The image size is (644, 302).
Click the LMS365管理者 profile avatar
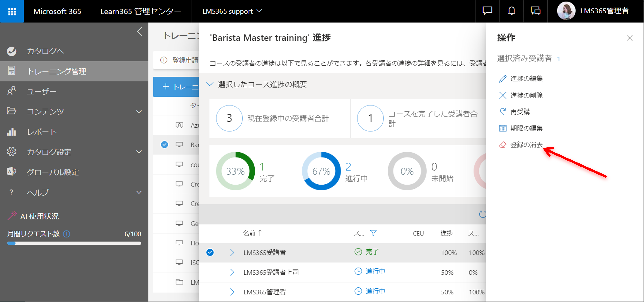pyautogui.click(x=566, y=11)
